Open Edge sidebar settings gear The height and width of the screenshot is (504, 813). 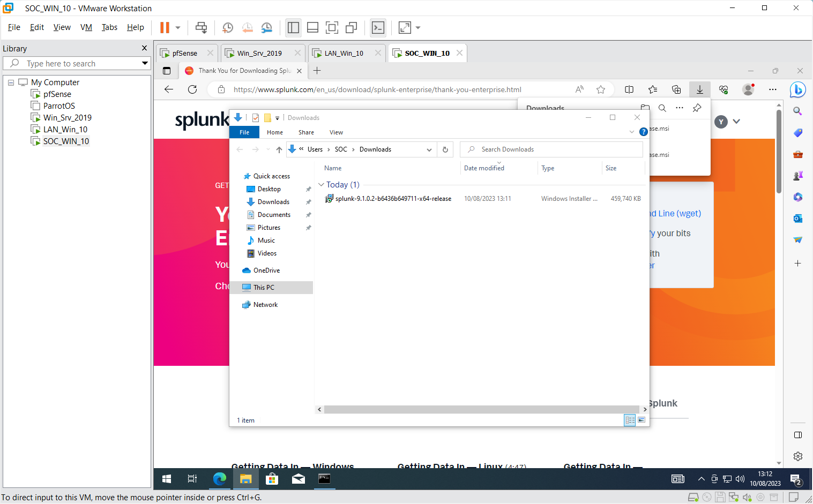click(798, 456)
